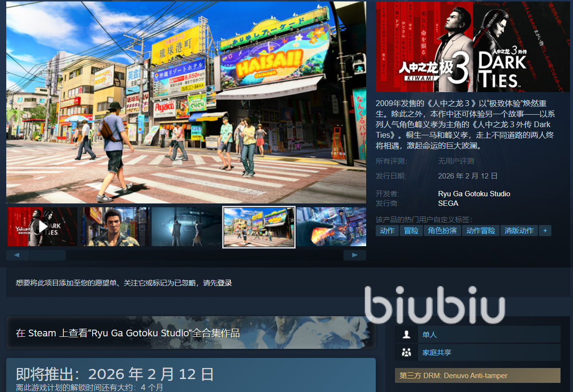
Task: Click the family sharing group icon
Action: pyautogui.click(x=406, y=353)
